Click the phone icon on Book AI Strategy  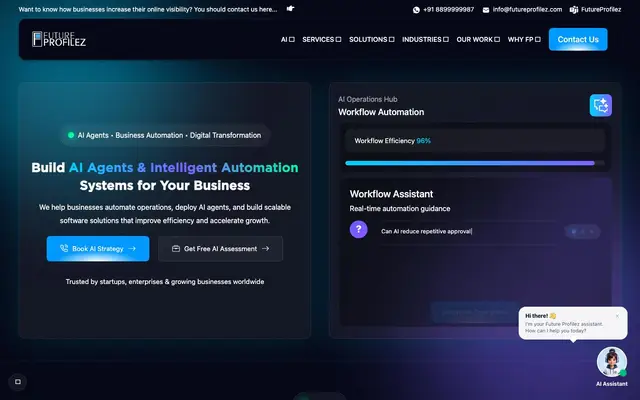point(64,248)
